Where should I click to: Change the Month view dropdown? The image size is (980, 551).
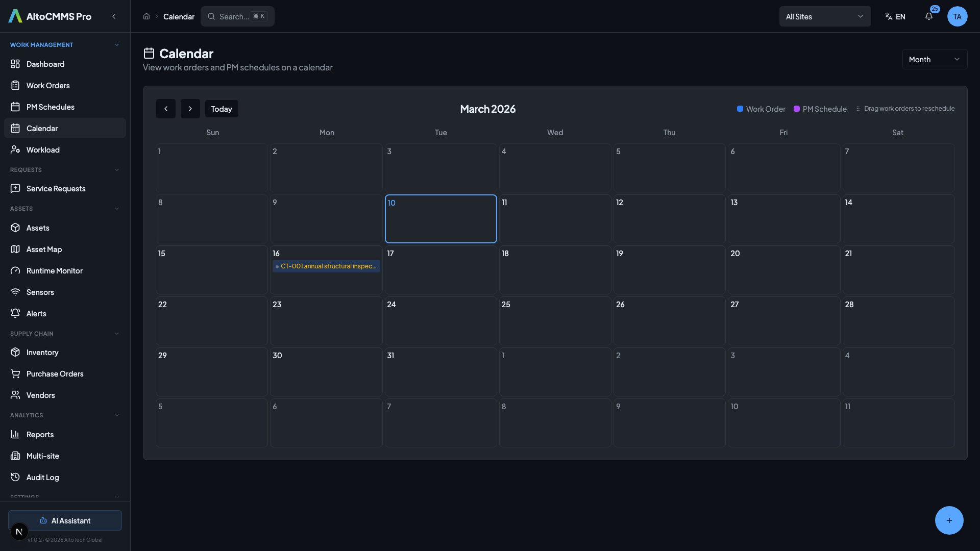coord(935,59)
